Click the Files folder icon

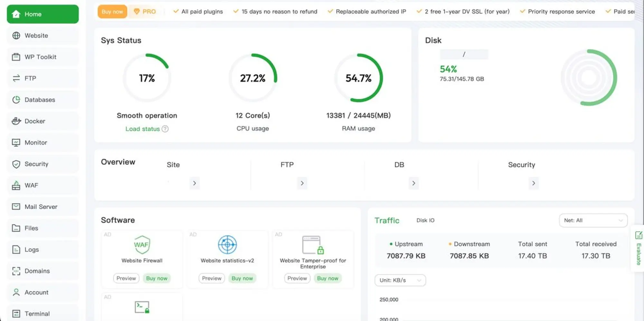(16, 228)
